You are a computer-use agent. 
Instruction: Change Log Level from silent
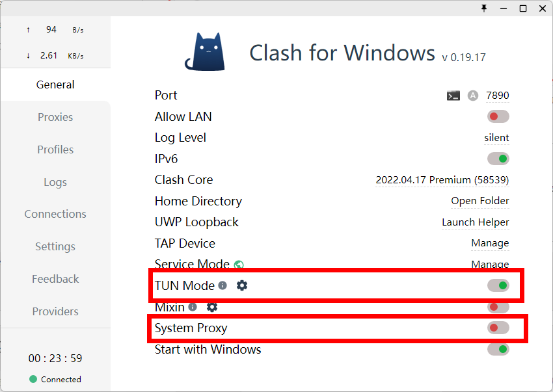496,138
